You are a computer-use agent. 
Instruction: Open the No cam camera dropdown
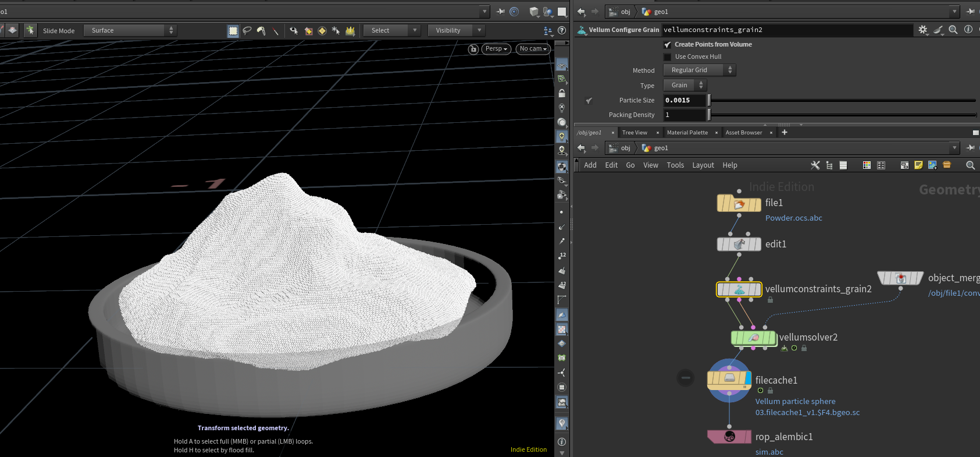coord(533,49)
